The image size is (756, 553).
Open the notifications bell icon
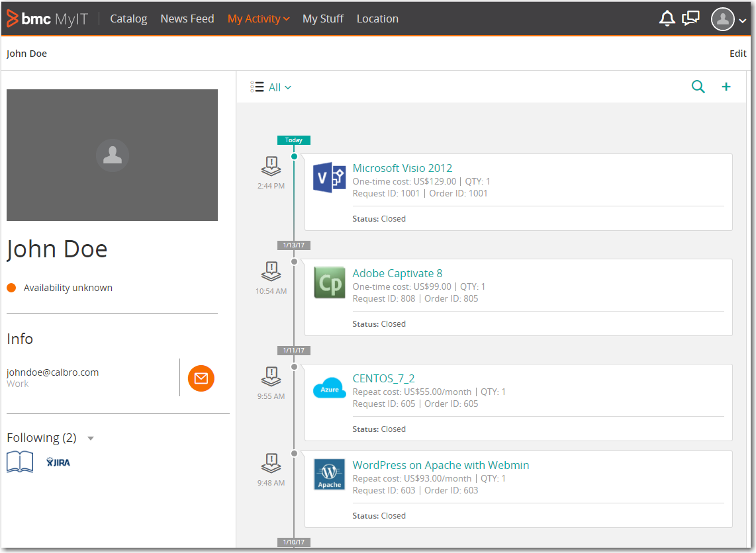click(667, 19)
